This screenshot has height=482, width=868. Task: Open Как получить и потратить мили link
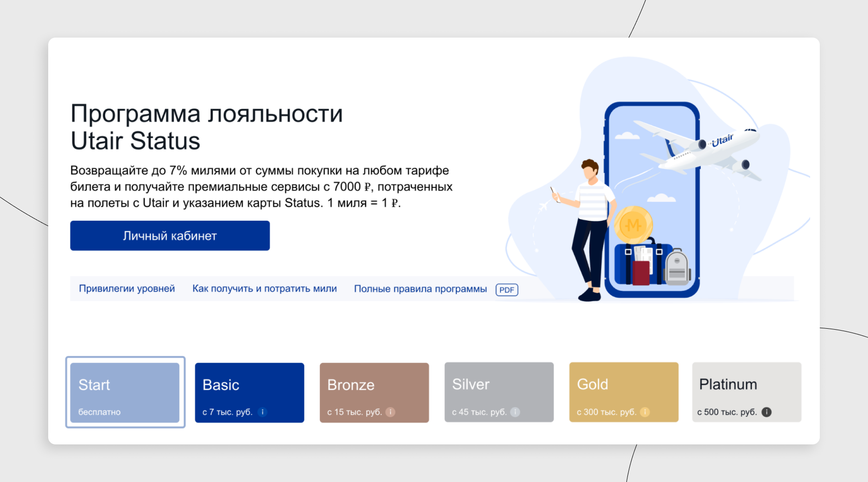tap(264, 289)
